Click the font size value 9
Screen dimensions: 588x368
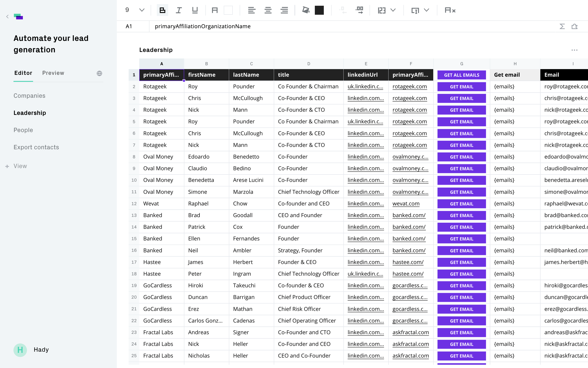click(x=127, y=10)
